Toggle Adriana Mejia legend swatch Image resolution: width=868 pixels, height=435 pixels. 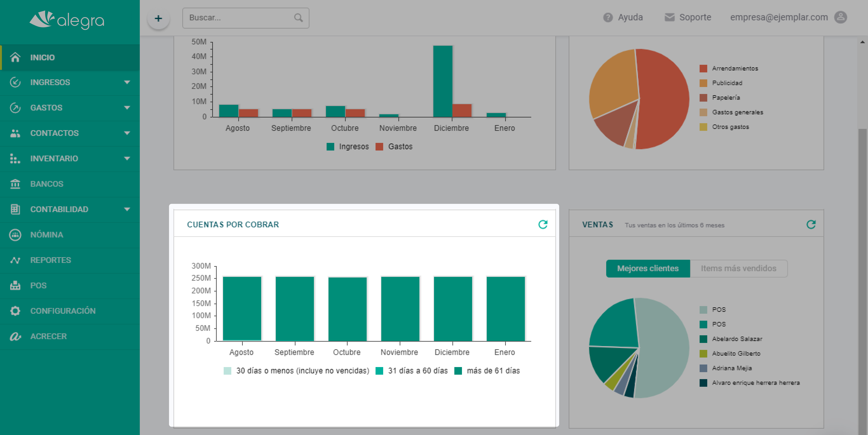tap(703, 368)
